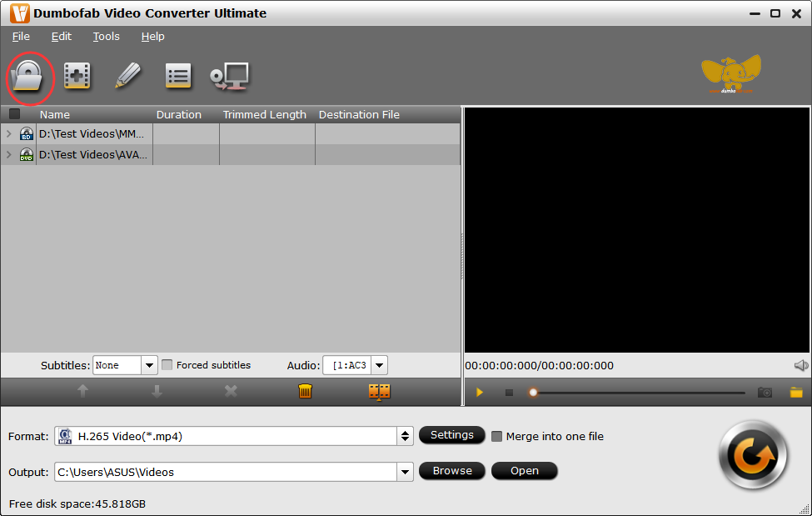Click the Browse button

(x=452, y=471)
